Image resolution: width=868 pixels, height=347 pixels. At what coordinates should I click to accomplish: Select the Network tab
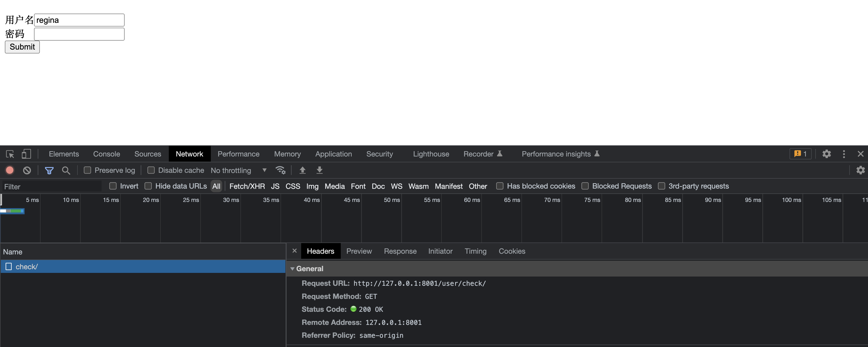pyautogui.click(x=189, y=154)
